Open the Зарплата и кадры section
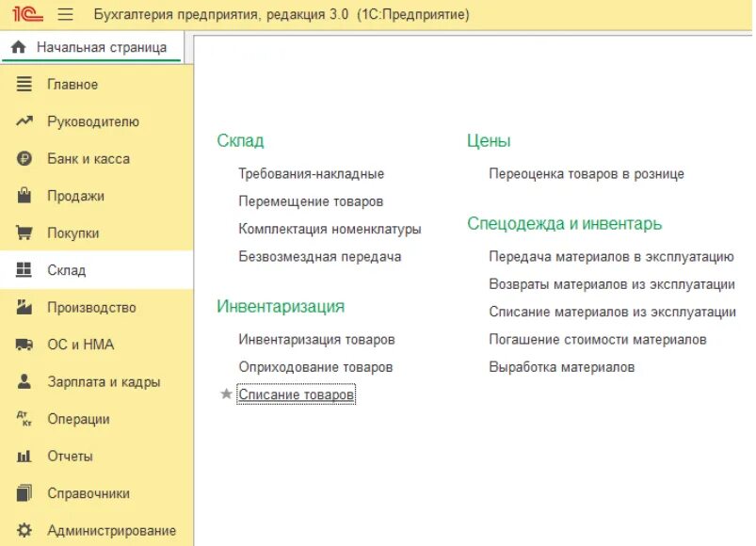This screenshot has height=546, width=756. [96, 381]
